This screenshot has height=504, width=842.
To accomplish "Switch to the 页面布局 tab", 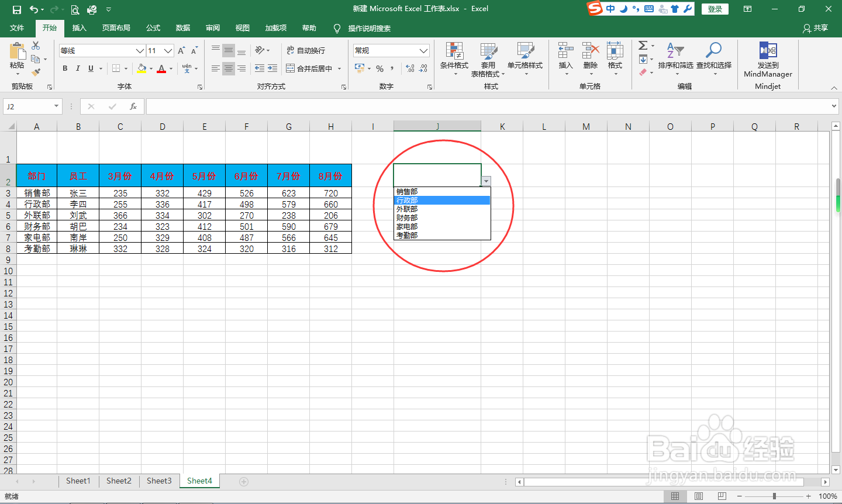I will pyautogui.click(x=116, y=28).
